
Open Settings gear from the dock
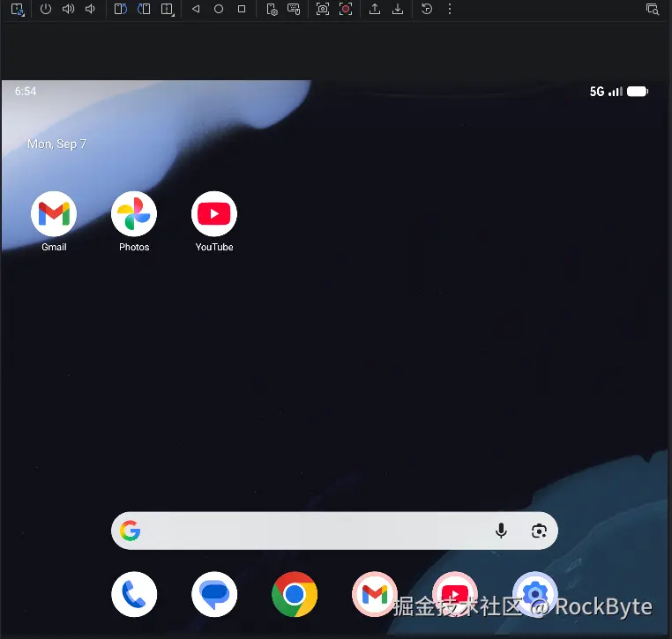pos(534,594)
